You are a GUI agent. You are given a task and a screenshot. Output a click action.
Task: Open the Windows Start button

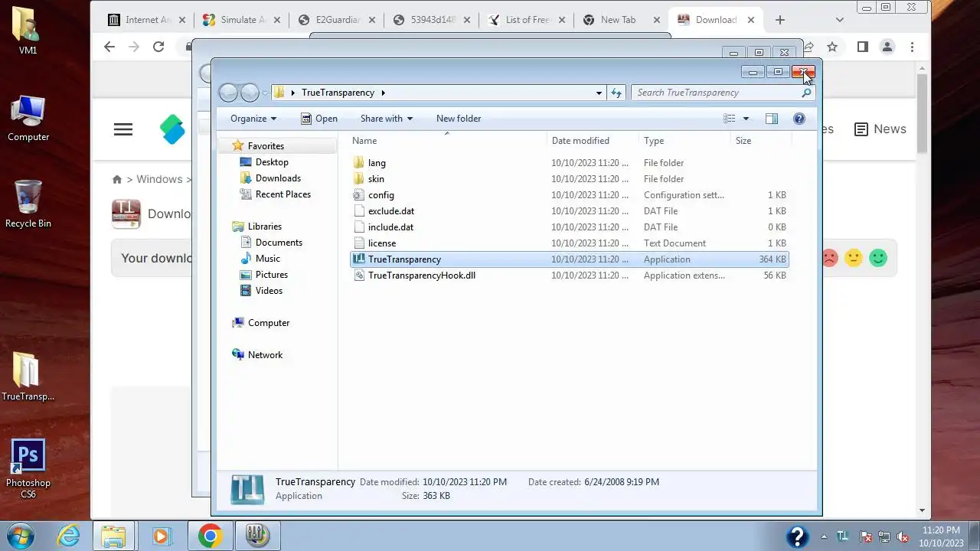(x=21, y=536)
